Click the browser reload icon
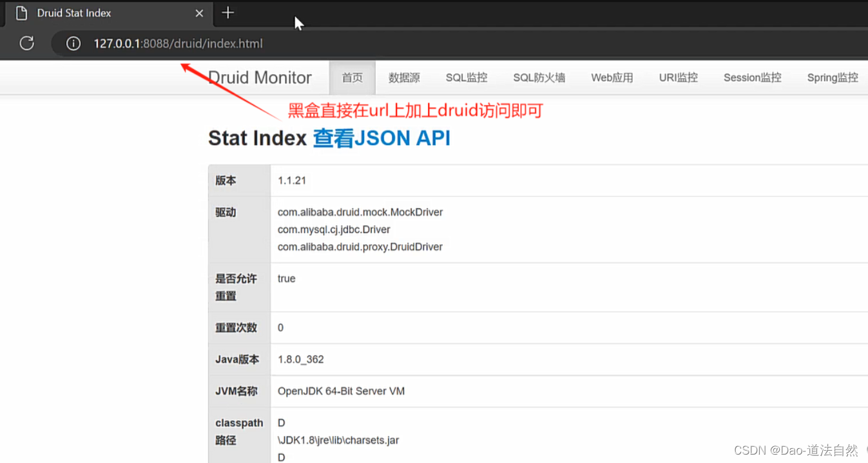 coord(26,43)
